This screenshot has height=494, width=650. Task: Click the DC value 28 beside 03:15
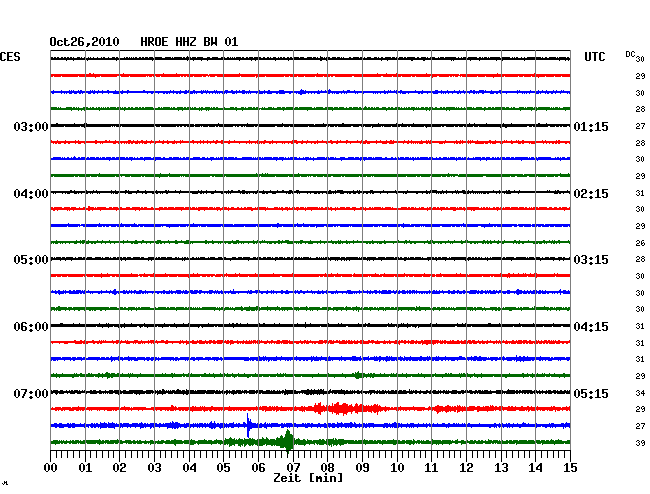[640, 259]
